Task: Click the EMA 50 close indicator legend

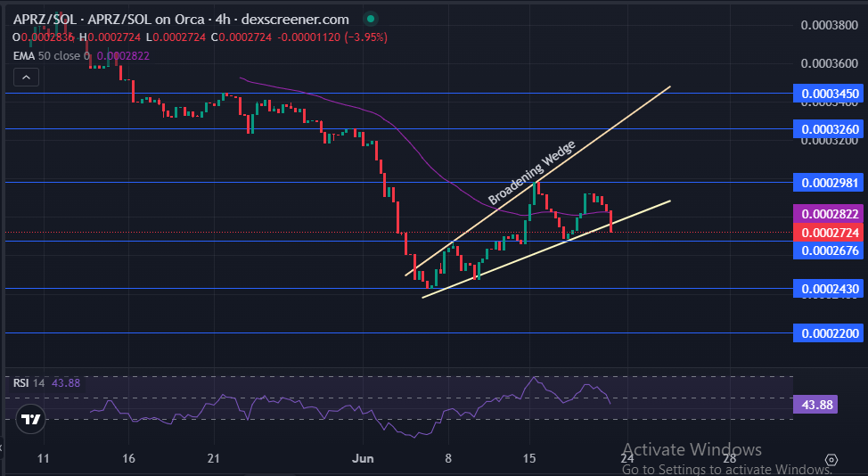Action: click(x=81, y=56)
